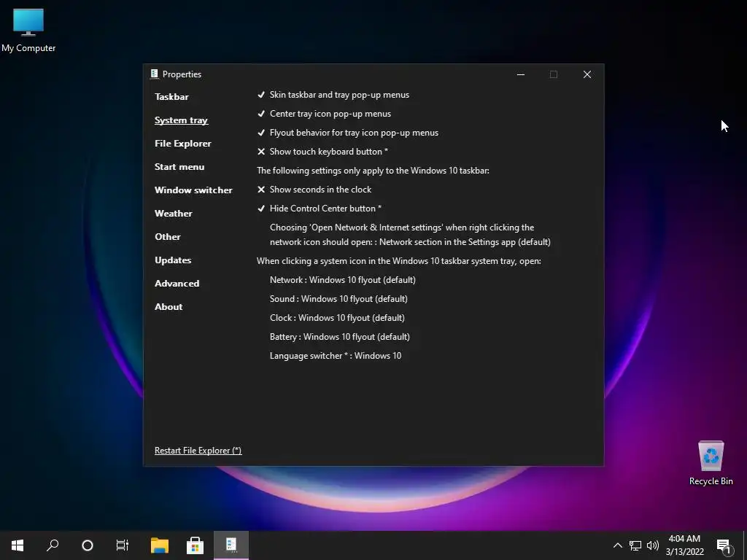The width and height of the screenshot is (747, 560).
Task: Expand hidden tray icons chevron
Action: (x=617, y=545)
